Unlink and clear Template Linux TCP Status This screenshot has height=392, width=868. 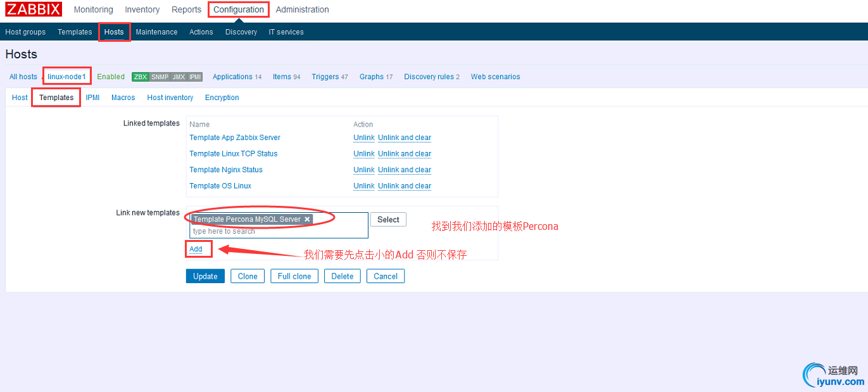click(x=405, y=153)
